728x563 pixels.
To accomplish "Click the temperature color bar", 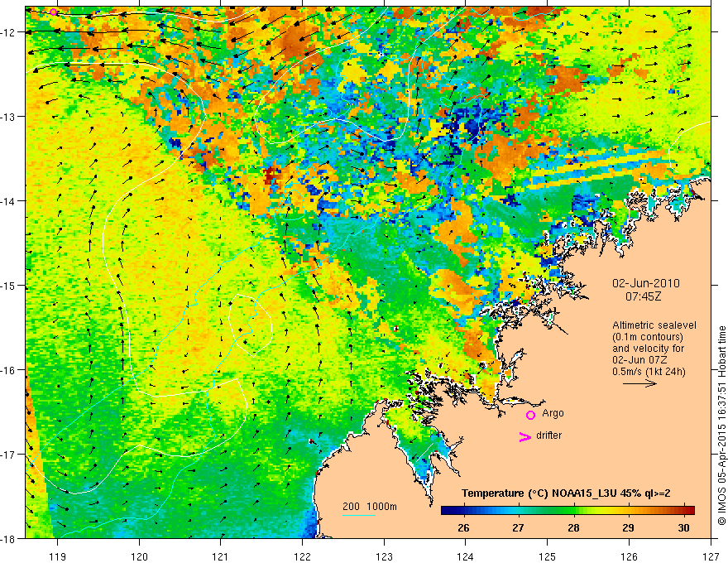I will pos(568,510).
